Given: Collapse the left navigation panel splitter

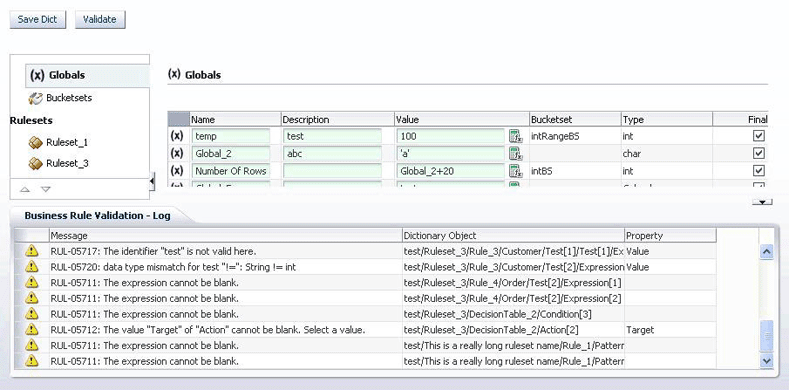Looking at the screenshot, I should [152, 182].
